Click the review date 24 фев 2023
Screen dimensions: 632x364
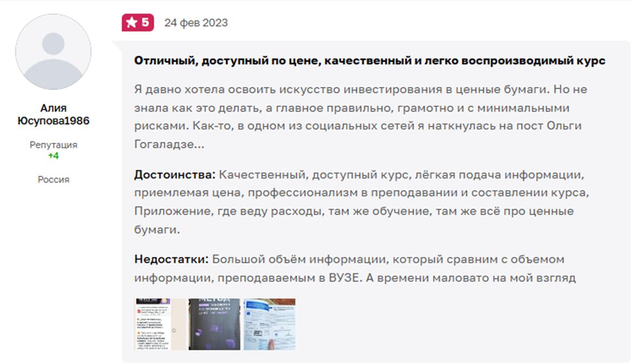click(196, 23)
